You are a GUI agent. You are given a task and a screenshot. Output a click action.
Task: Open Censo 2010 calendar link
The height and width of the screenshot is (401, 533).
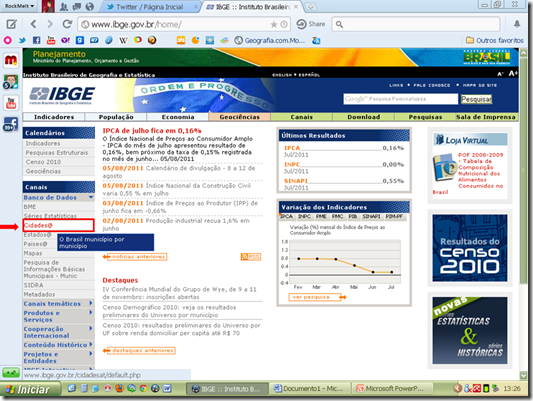[43, 162]
